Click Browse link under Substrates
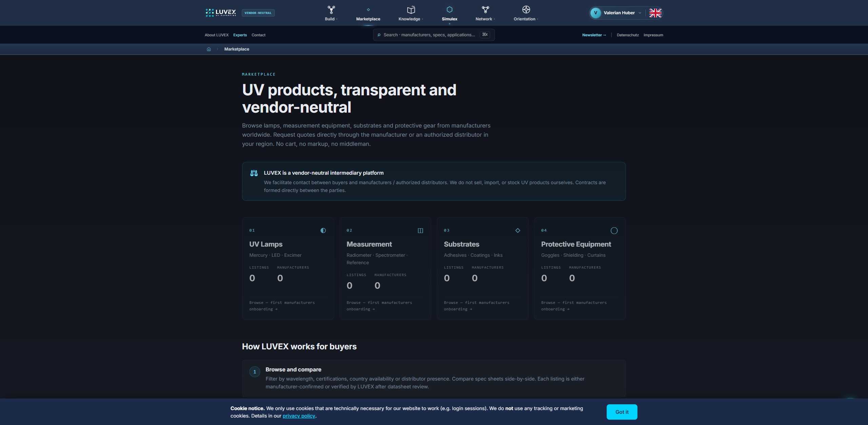The image size is (868, 425). pos(476,306)
